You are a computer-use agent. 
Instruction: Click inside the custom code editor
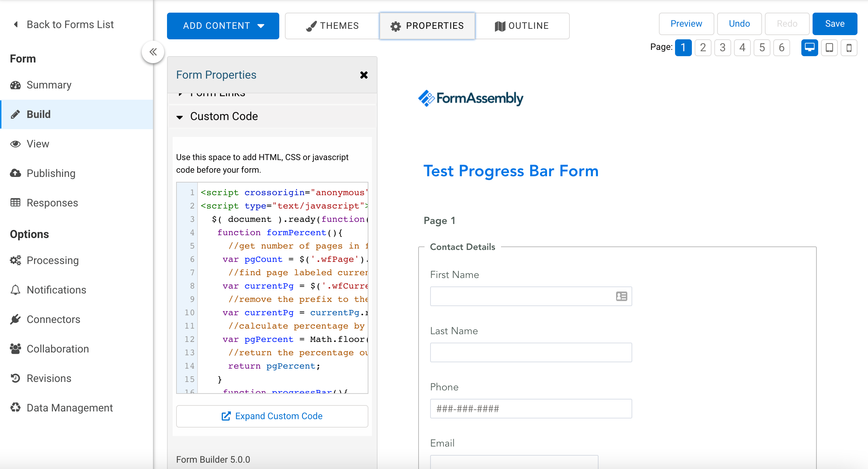coord(272,288)
